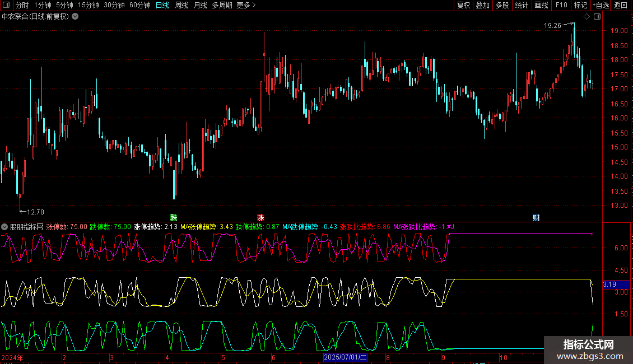Image resolution: width=633 pixels, height=364 pixels.
Task: Click the 画线 drawing tools button
Action: click(541, 5)
